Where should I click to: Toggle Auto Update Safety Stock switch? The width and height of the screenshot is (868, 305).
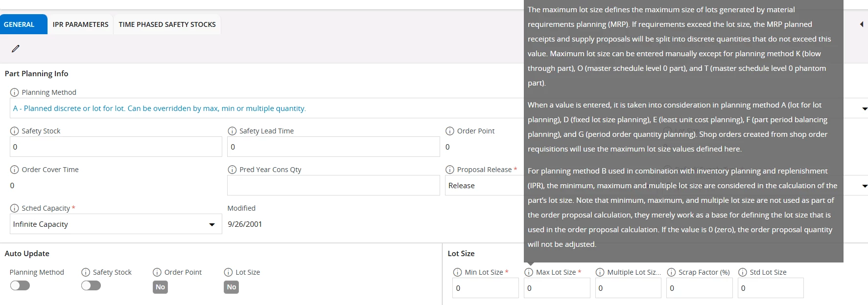coord(91,285)
